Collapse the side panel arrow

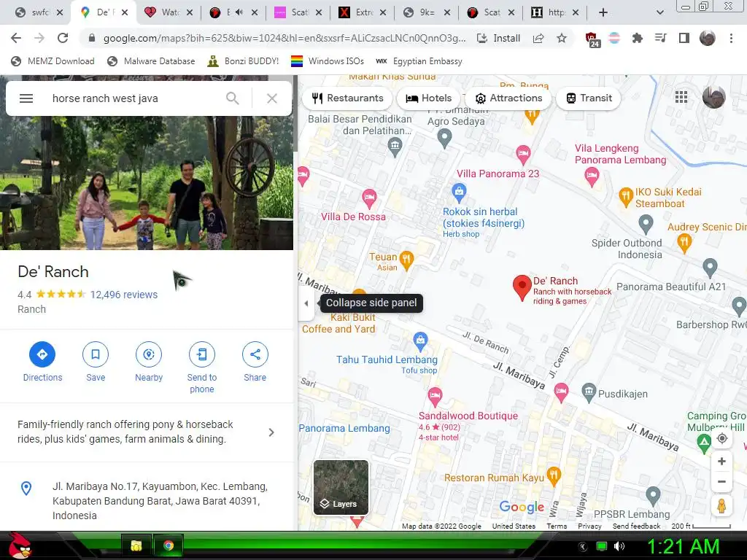[x=306, y=303]
